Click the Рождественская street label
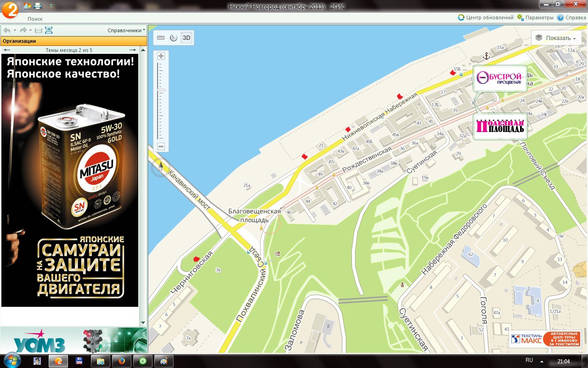The height and width of the screenshot is (368, 588). 367,159
